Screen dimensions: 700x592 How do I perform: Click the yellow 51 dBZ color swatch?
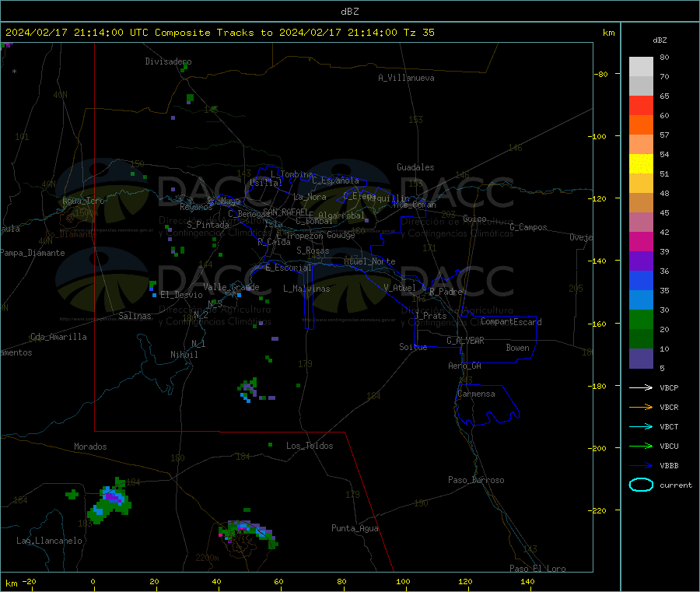pyautogui.click(x=641, y=164)
